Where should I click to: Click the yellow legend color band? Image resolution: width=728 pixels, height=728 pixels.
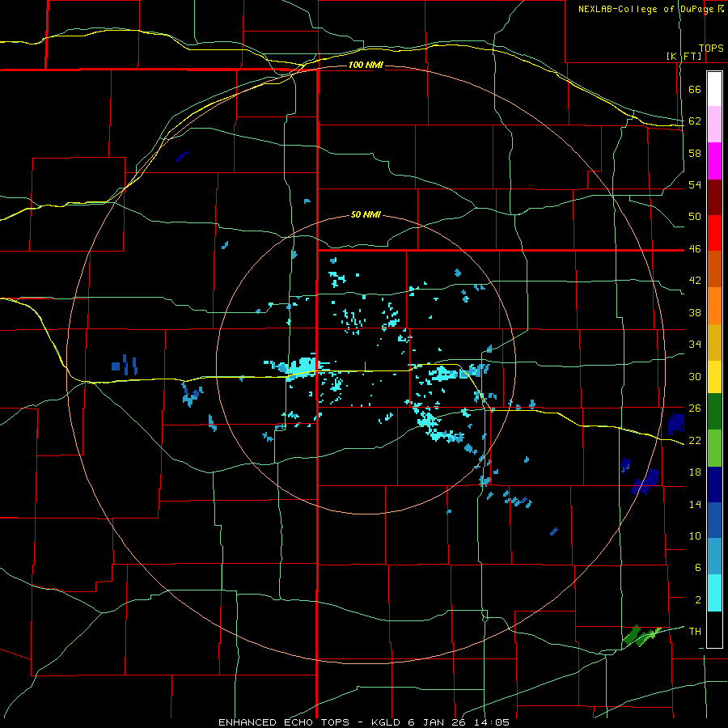(714, 377)
